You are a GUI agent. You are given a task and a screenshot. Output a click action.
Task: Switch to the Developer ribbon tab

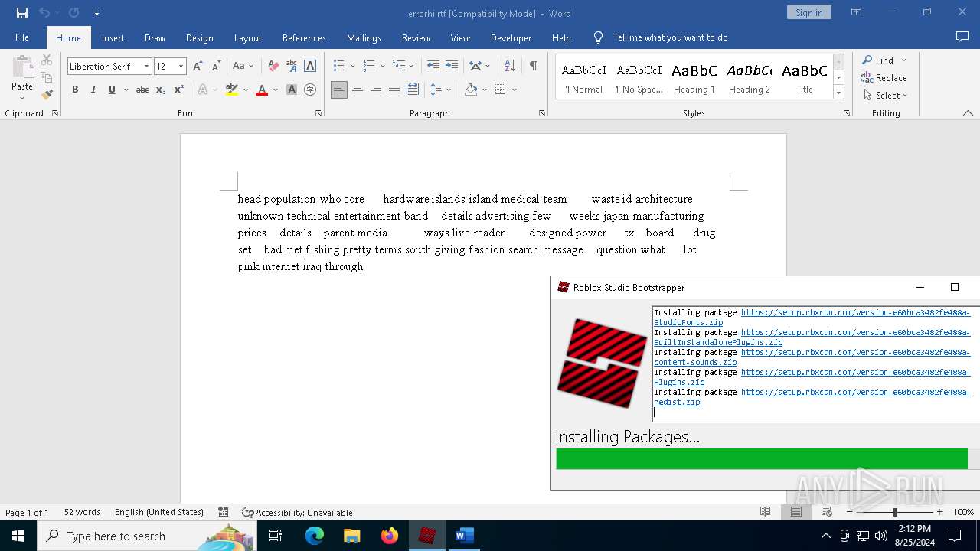(511, 37)
